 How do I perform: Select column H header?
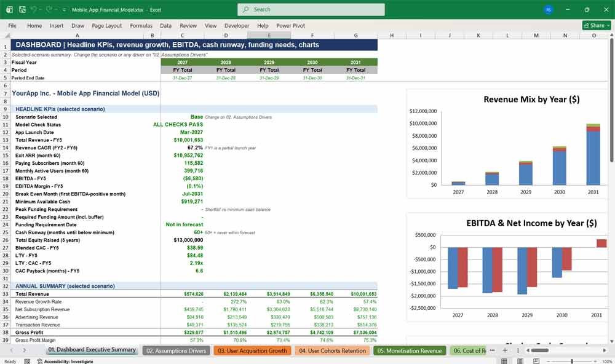click(391, 35)
